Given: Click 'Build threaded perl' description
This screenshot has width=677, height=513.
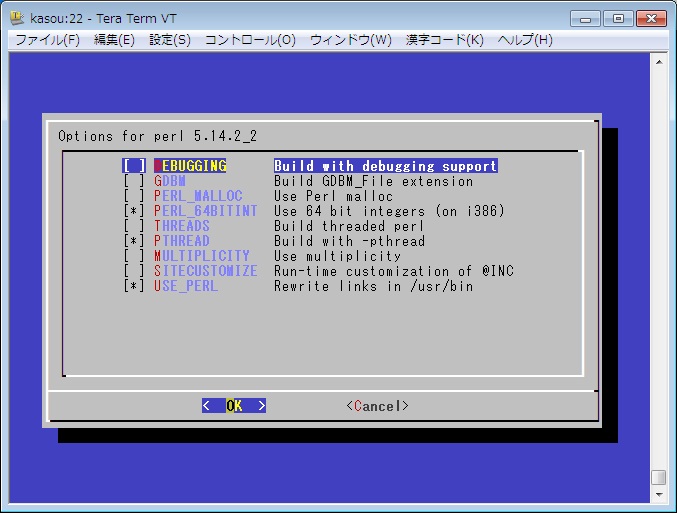Looking at the screenshot, I should tap(349, 226).
